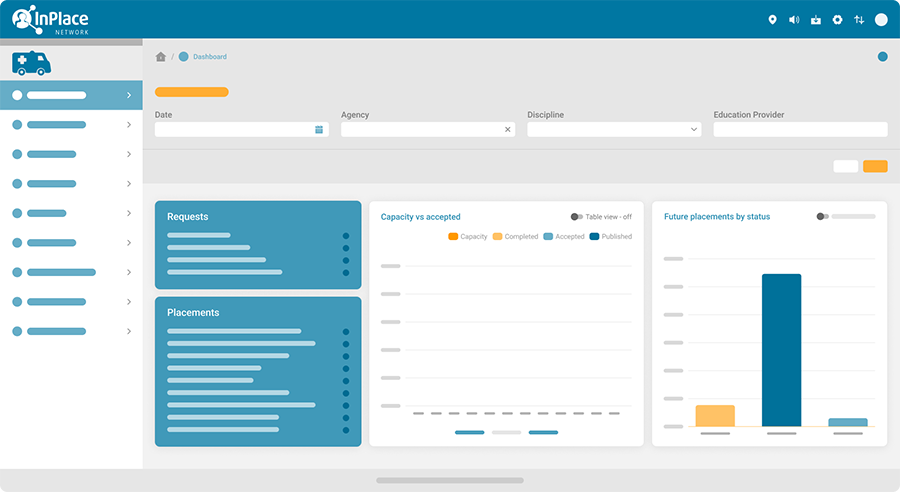Toggle Table view for Capacity vs accepted

pos(577,217)
